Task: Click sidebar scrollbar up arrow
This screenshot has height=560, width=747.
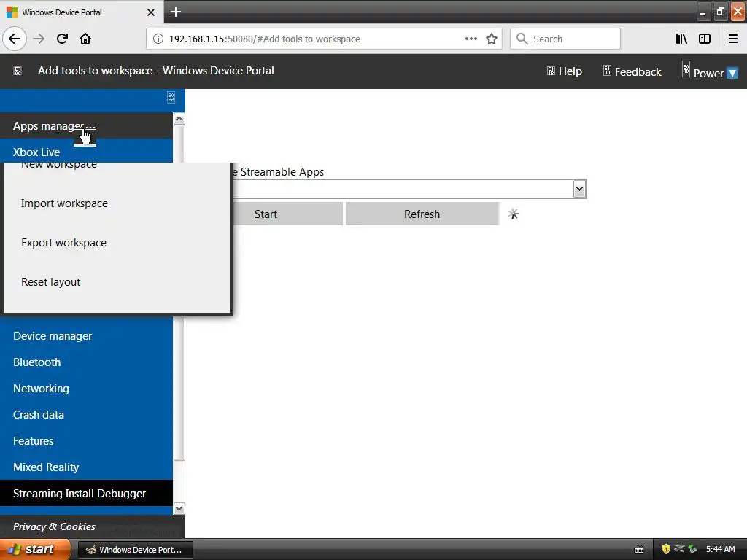Action: (179, 119)
